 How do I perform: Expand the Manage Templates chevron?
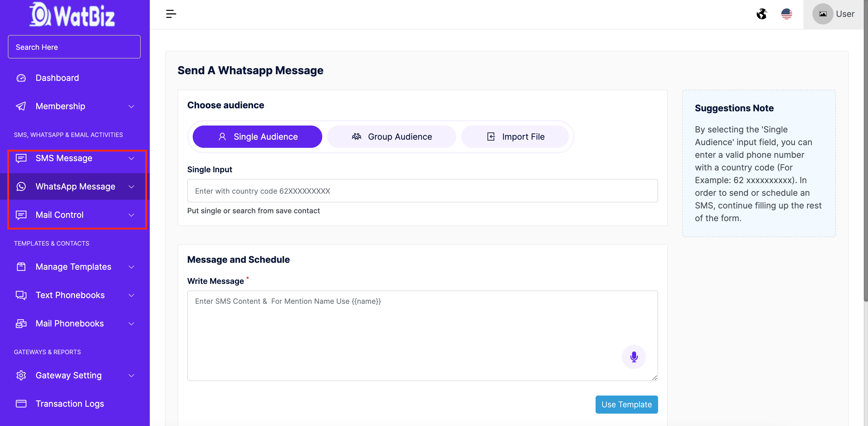(x=131, y=267)
